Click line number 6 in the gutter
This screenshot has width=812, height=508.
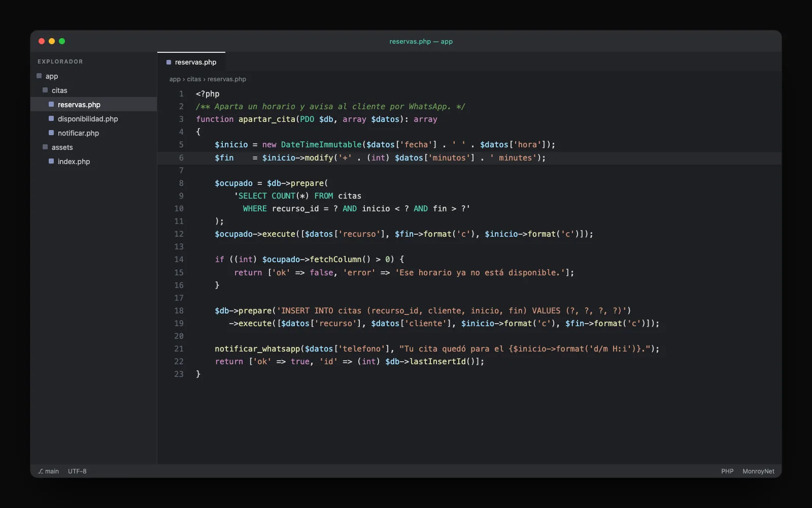[181, 157]
